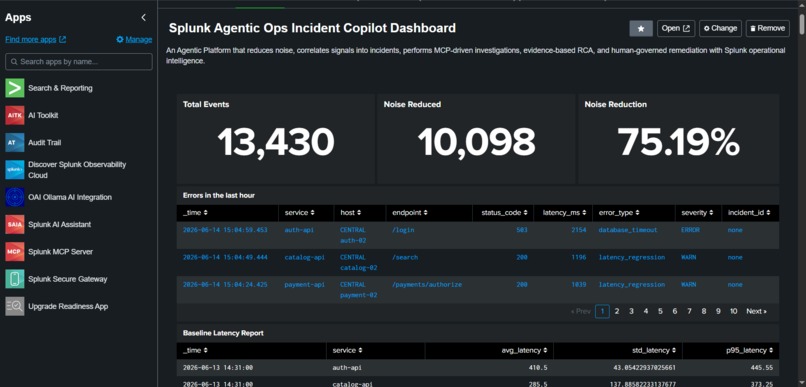
Task: Click the star favorite dashboard button
Action: coord(641,28)
